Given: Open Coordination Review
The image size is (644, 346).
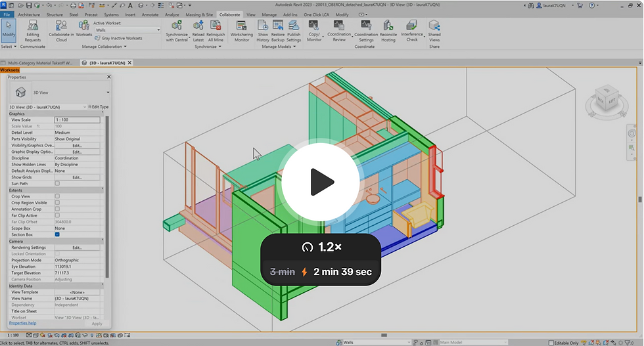Looking at the screenshot, I should 339,32.
